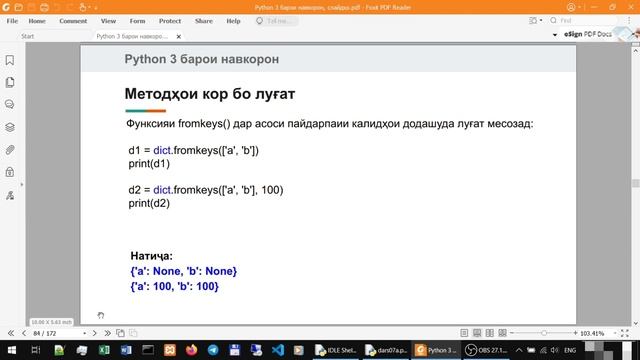Viewport: 640px width, 360px height.
Task: Open the page number dropdown arrow
Action: tap(84, 333)
